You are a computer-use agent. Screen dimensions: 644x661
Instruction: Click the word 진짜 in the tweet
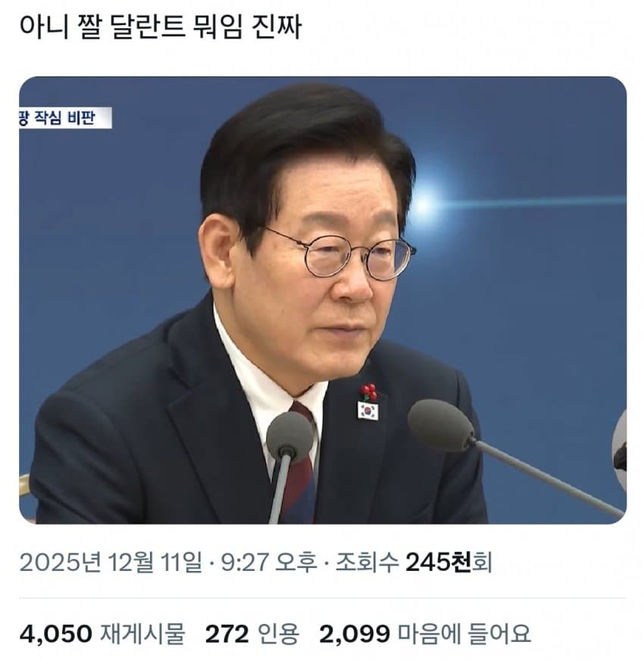277,27
